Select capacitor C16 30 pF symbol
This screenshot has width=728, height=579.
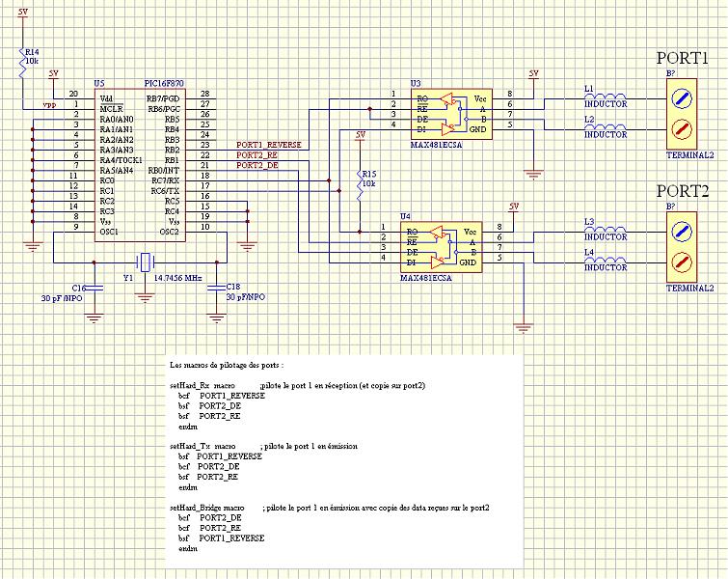[x=94, y=288]
